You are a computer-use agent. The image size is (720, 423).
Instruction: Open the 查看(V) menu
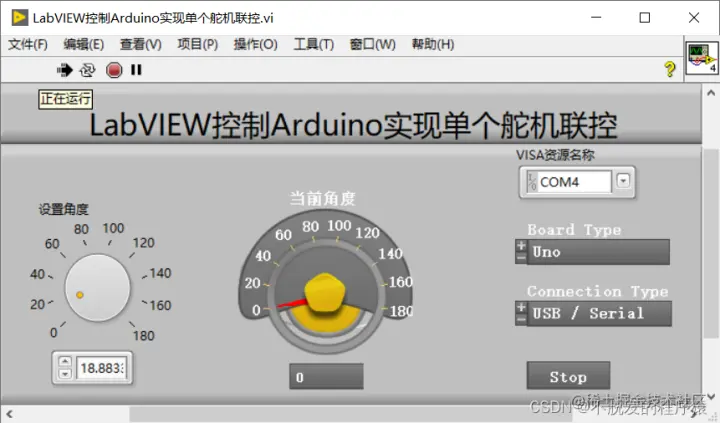point(141,45)
